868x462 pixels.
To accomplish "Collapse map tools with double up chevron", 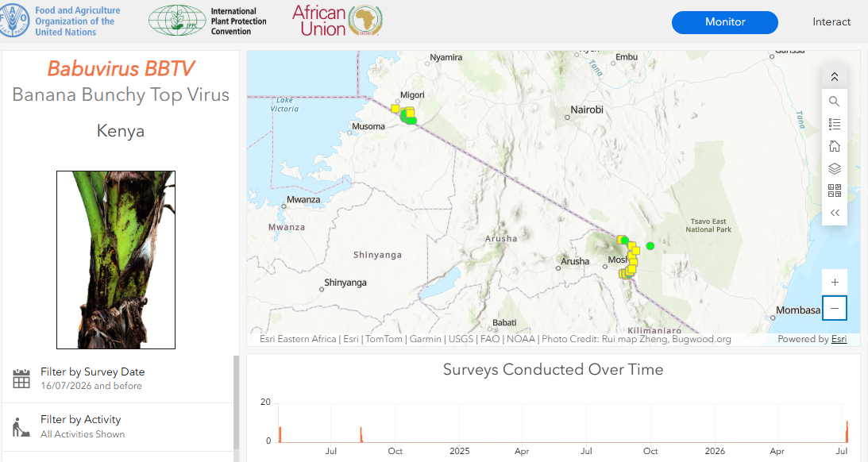I will (834, 77).
